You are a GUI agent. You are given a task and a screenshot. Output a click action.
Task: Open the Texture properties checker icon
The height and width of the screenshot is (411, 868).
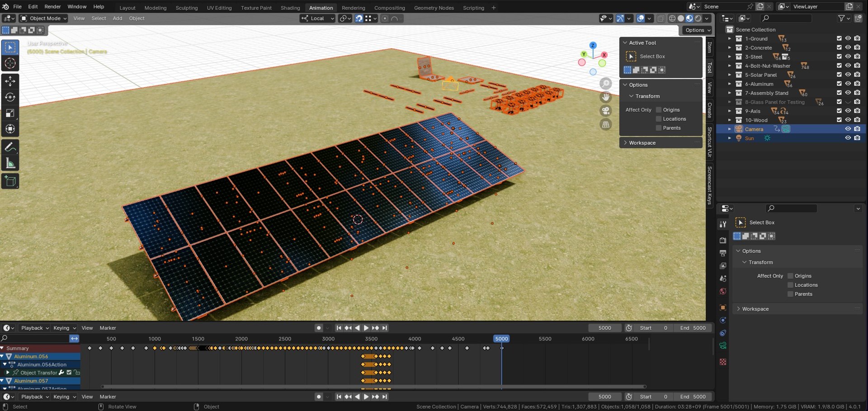[723, 362]
